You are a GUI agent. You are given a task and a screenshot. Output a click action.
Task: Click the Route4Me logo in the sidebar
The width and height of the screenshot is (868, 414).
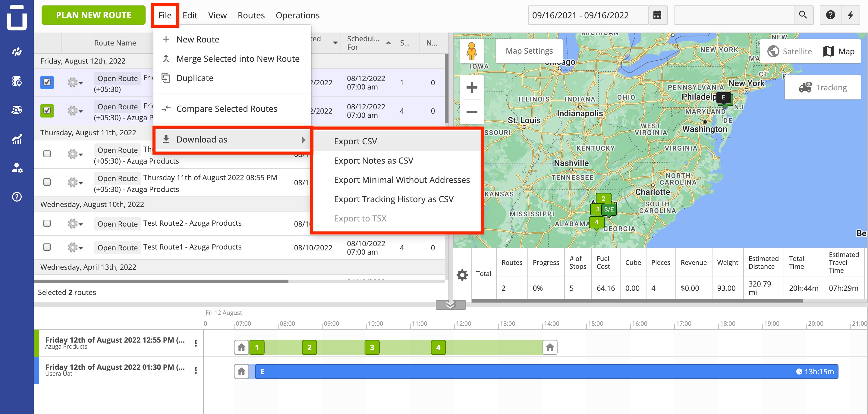(17, 17)
